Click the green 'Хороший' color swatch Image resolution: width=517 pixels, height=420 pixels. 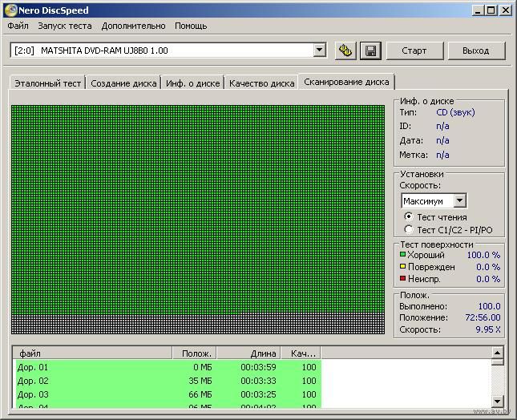point(402,254)
